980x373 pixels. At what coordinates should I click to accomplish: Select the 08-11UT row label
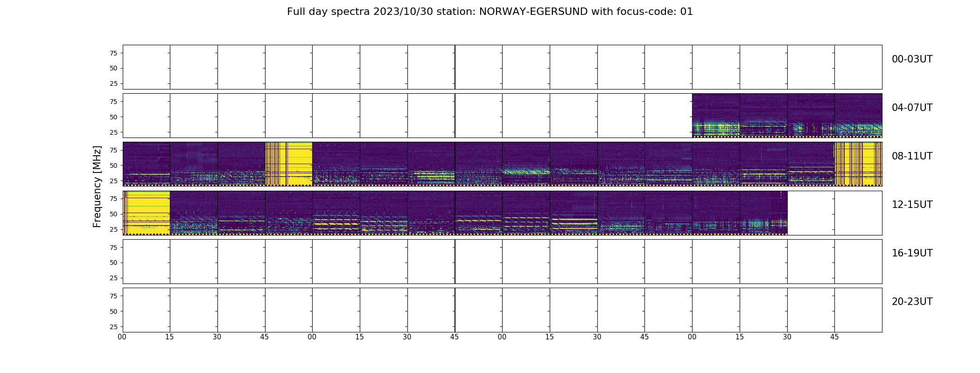[912, 156]
